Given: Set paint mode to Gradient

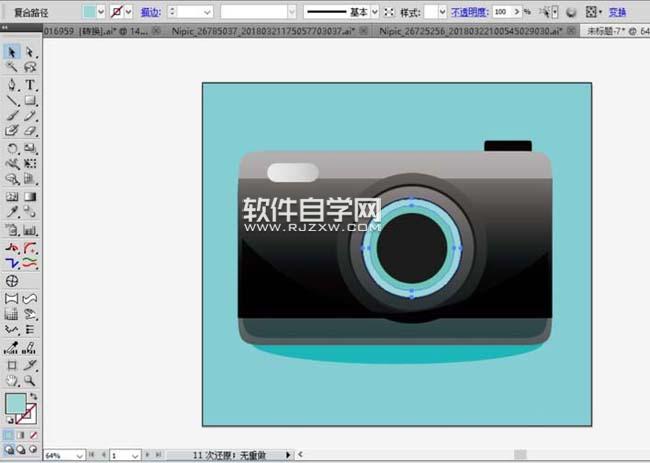Looking at the screenshot, I should [20, 435].
